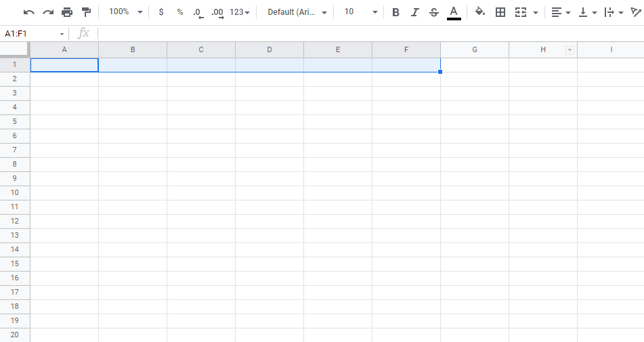
Task: Toggle Italic formatting
Action: click(x=414, y=12)
